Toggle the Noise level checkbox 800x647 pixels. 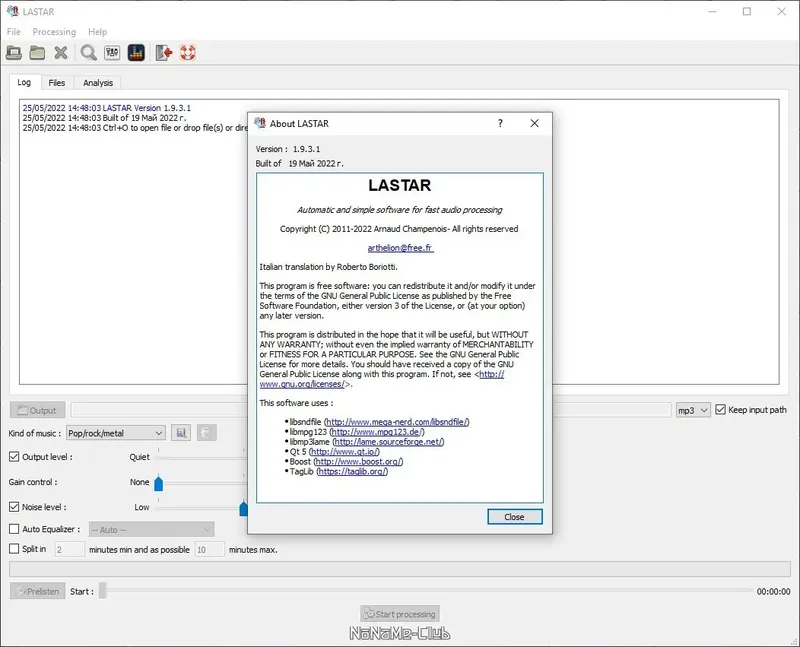pyautogui.click(x=14, y=507)
